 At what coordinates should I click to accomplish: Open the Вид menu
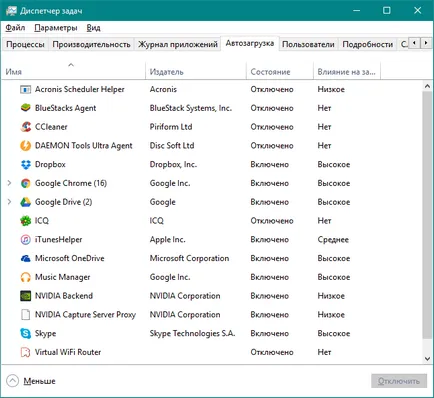click(x=93, y=28)
